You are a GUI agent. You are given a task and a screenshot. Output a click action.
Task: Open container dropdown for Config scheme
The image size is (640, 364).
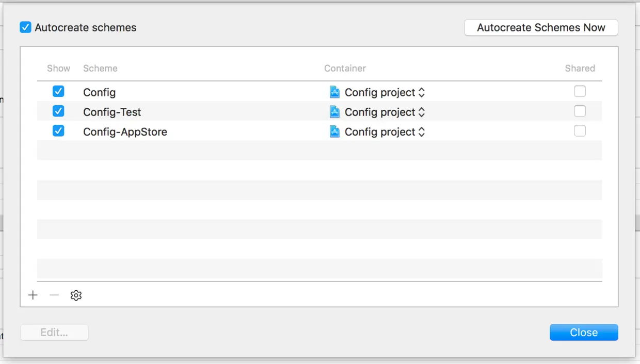(421, 93)
